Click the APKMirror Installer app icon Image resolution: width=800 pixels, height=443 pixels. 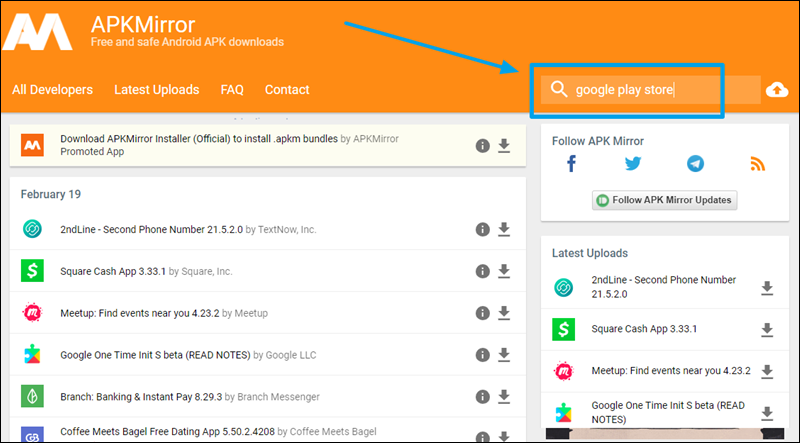click(32, 145)
